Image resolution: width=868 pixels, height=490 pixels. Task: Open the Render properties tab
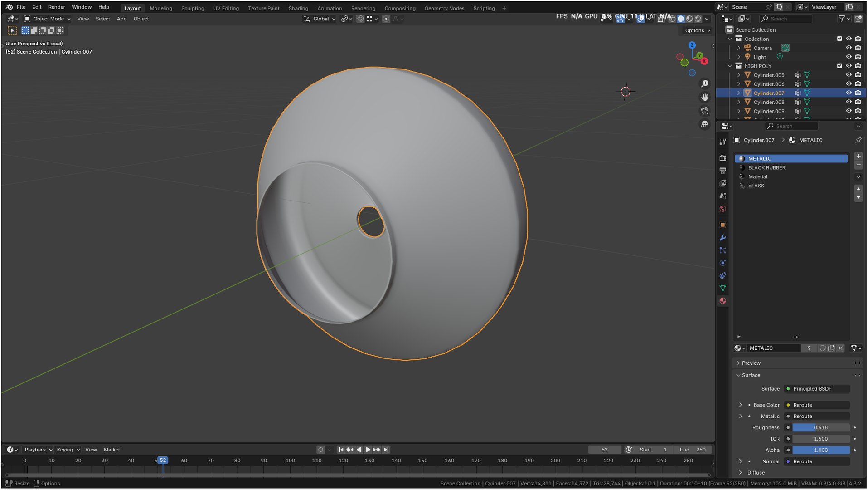click(x=723, y=158)
